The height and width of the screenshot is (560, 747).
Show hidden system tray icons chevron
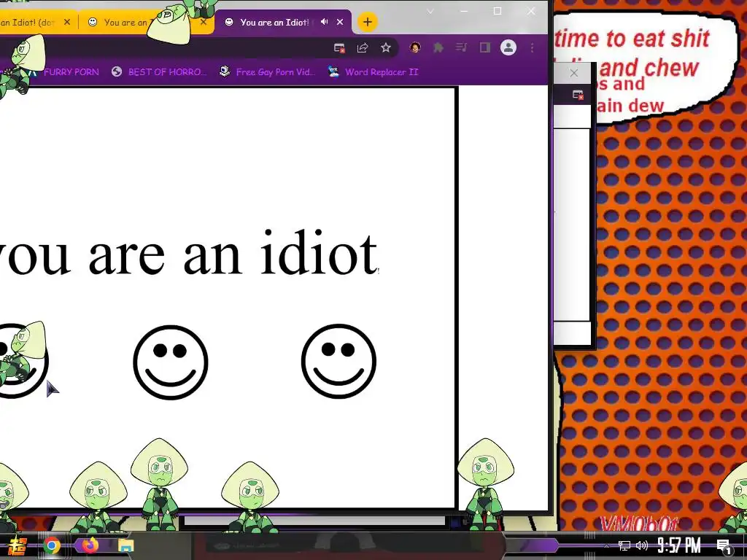[606, 545]
